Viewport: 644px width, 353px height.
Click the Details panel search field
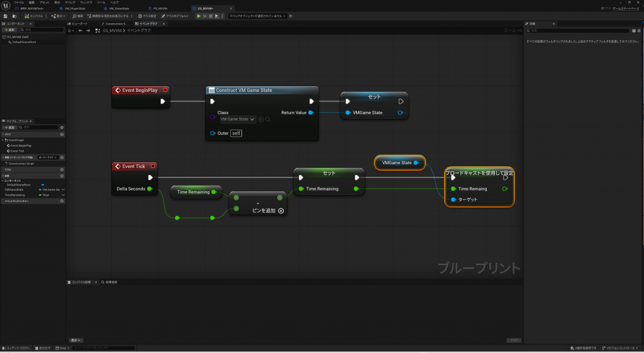point(579,30)
